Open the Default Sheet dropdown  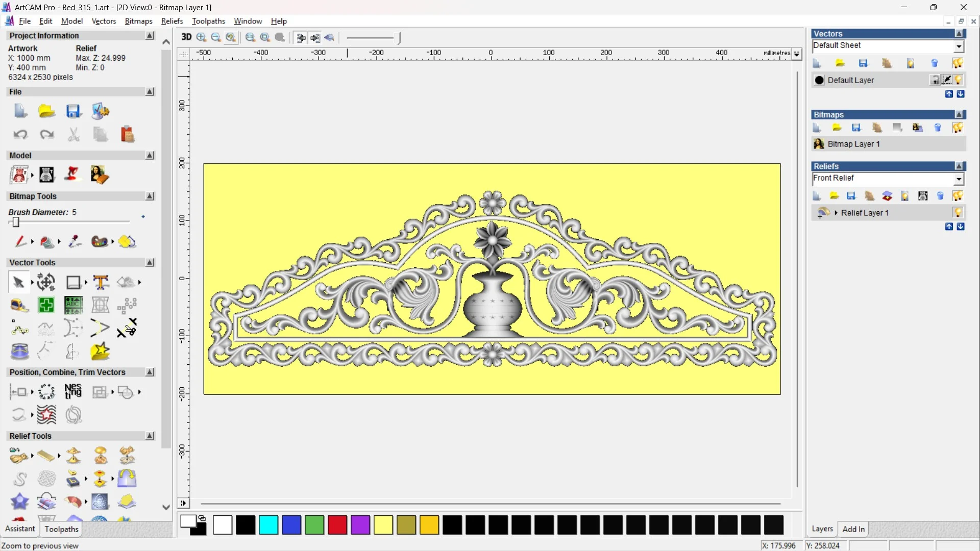point(959,46)
